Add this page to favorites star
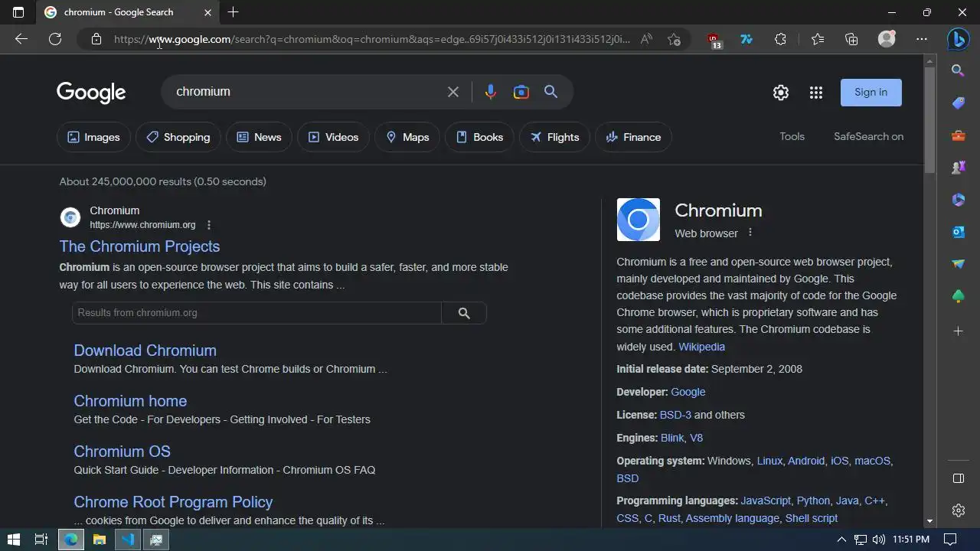 tap(674, 39)
